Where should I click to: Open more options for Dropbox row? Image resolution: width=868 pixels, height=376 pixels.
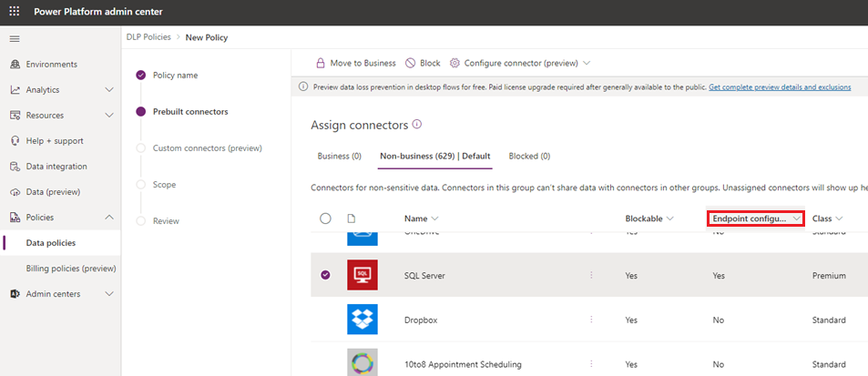pyautogui.click(x=591, y=320)
